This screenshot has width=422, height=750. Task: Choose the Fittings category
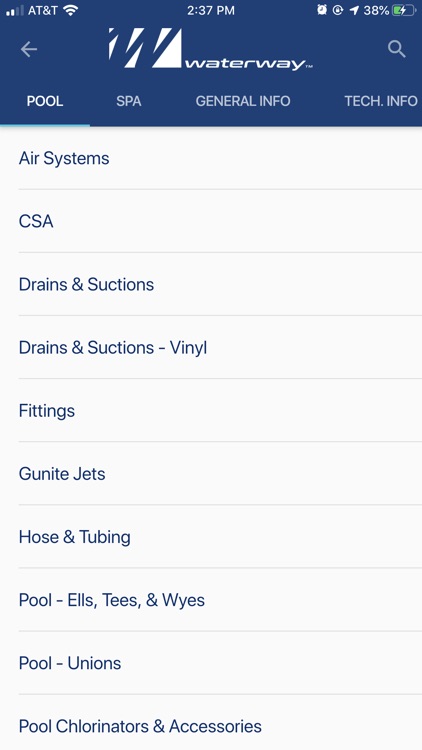coord(211,411)
